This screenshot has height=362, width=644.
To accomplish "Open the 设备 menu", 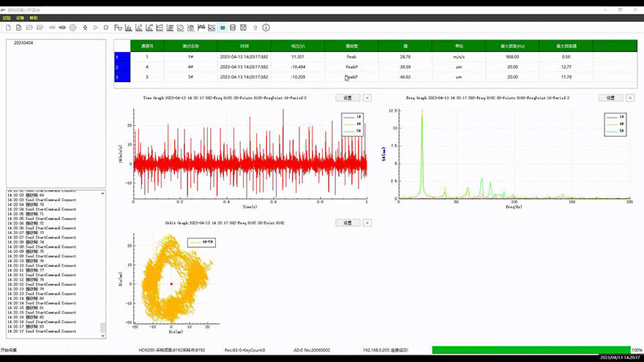I will pos(20,18).
